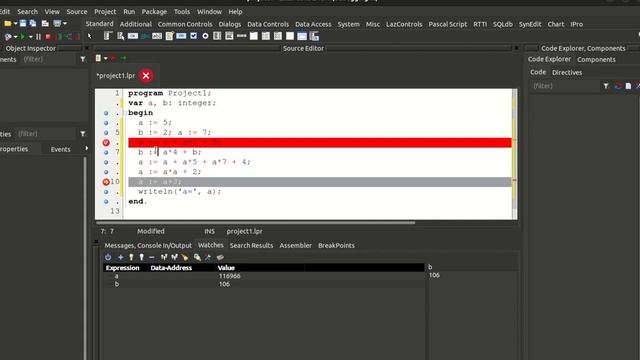Open the Package menu
The height and width of the screenshot is (360, 640).
tap(154, 12)
